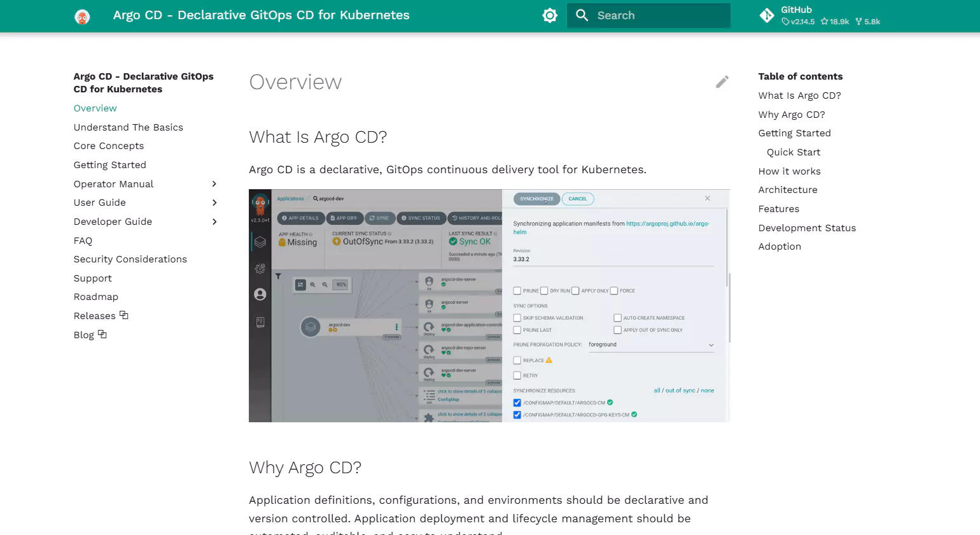
Task: Open Blog external link icon
Action: 102,334
